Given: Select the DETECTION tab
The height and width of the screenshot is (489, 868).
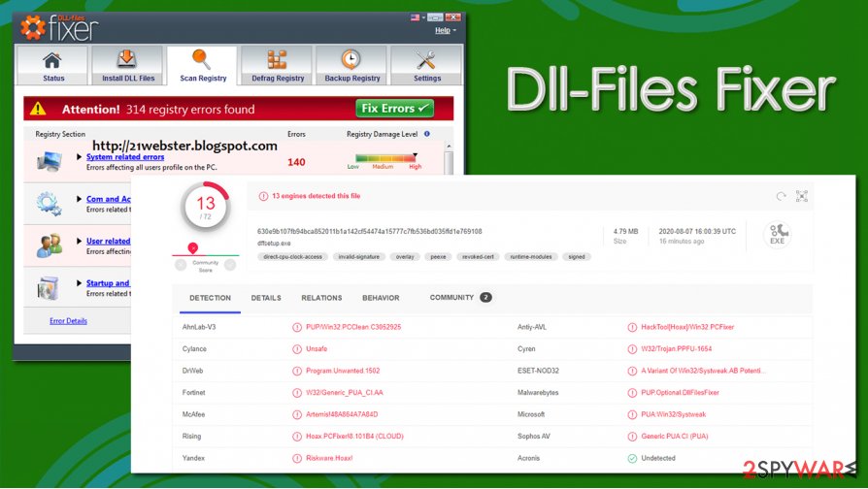Looking at the screenshot, I should pyautogui.click(x=210, y=298).
